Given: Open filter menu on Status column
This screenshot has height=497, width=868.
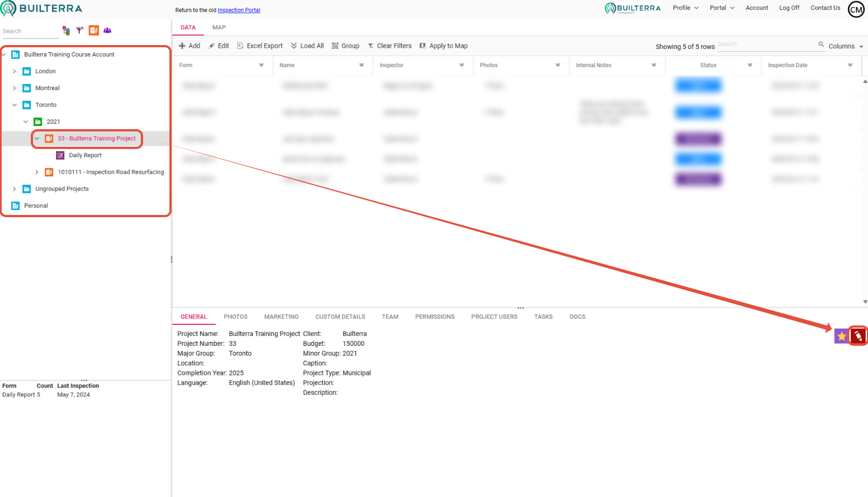Looking at the screenshot, I should tap(750, 65).
